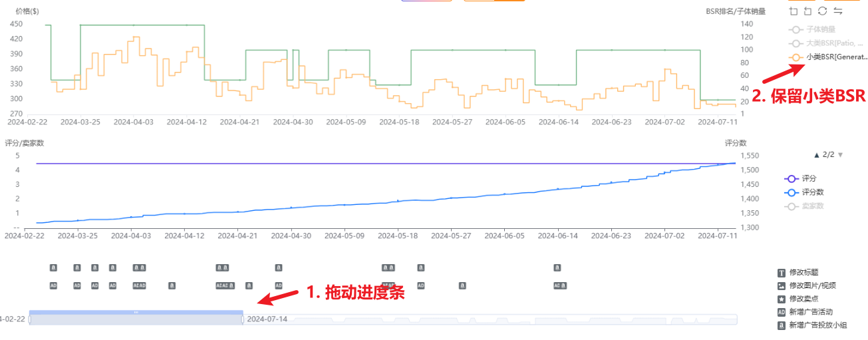The image size is (868, 340).
Task: Click the rightmost marker in upper event row
Action: pyautogui.click(x=557, y=267)
